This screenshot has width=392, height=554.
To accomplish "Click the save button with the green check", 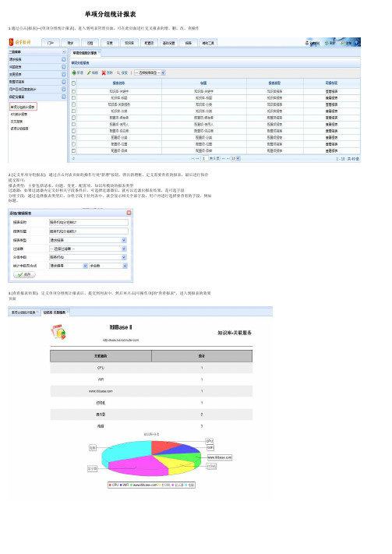I will click(24, 274).
